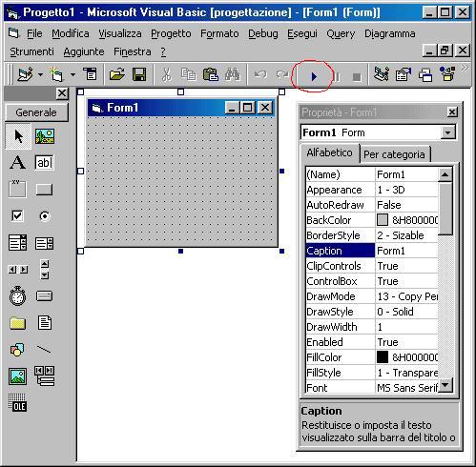This screenshot has width=476, height=467.
Task: Show more toolbar buttons chevron
Action: (x=465, y=68)
